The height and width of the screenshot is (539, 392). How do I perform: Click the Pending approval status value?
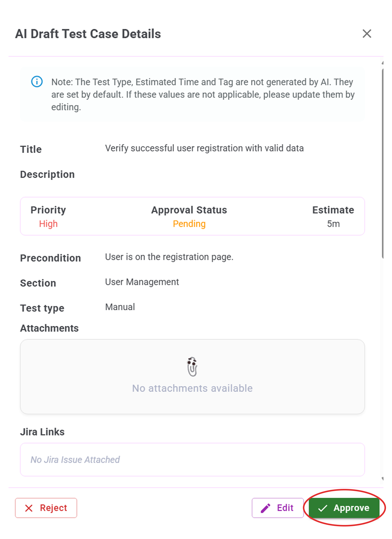coord(189,224)
